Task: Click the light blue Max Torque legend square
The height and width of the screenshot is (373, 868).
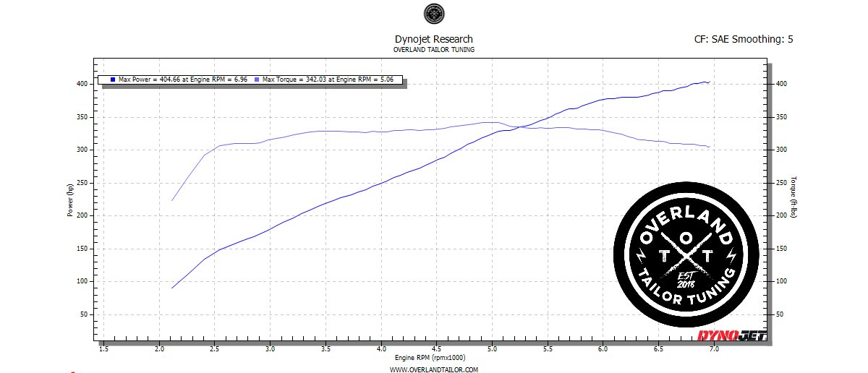Action: click(257, 80)
